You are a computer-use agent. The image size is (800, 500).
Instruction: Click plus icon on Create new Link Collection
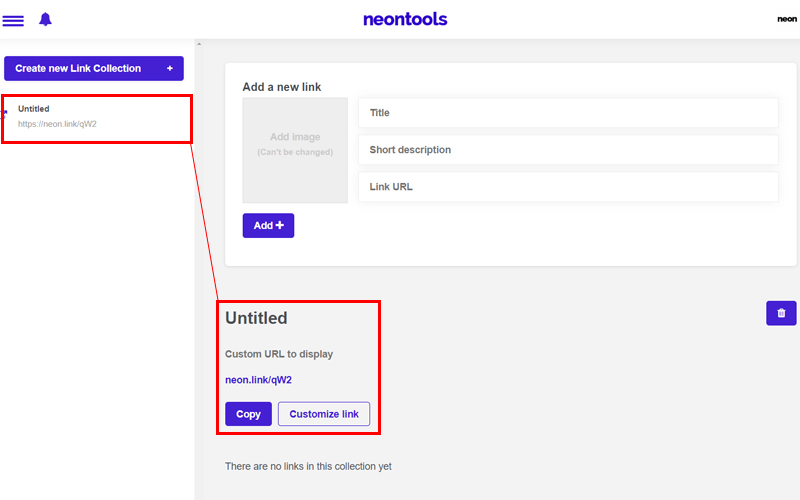(x=170, y=68)
